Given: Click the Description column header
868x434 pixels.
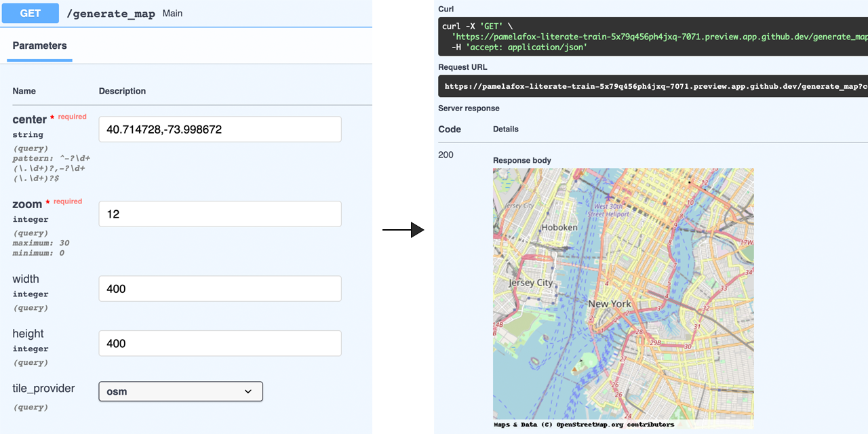Looking at the screenshot, I should point(122,91).
